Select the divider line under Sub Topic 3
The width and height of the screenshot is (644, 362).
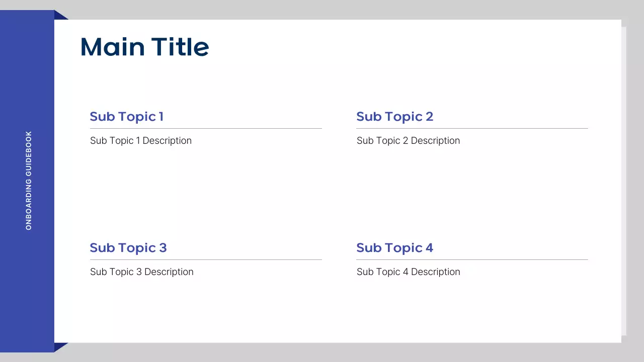coord(206,260)
